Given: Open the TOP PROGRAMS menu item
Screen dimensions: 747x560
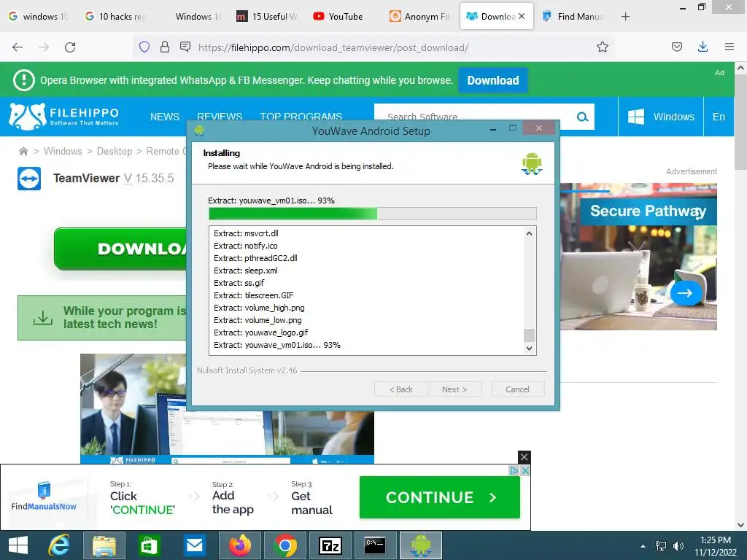Looking at the screenshot, I should coord(301,116).
